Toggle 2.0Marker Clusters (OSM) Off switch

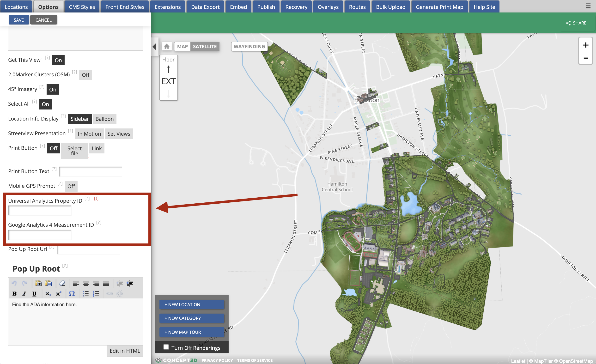(86, 75)
